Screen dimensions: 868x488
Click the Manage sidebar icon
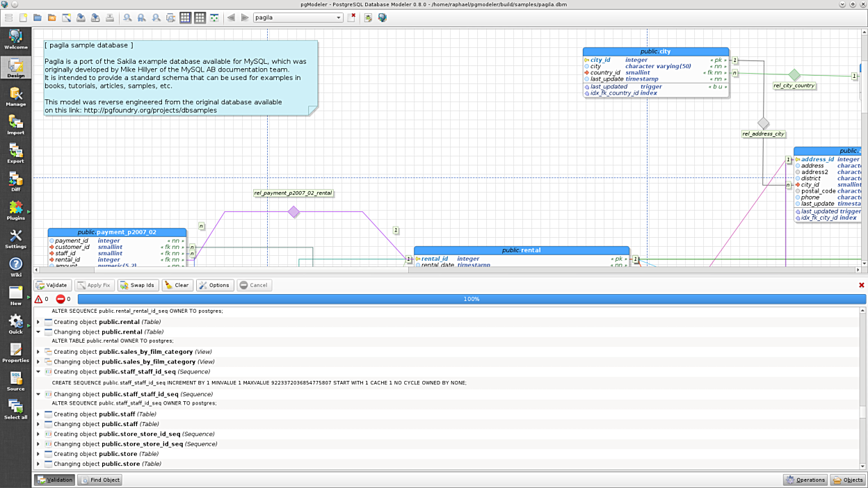point(15,96)
